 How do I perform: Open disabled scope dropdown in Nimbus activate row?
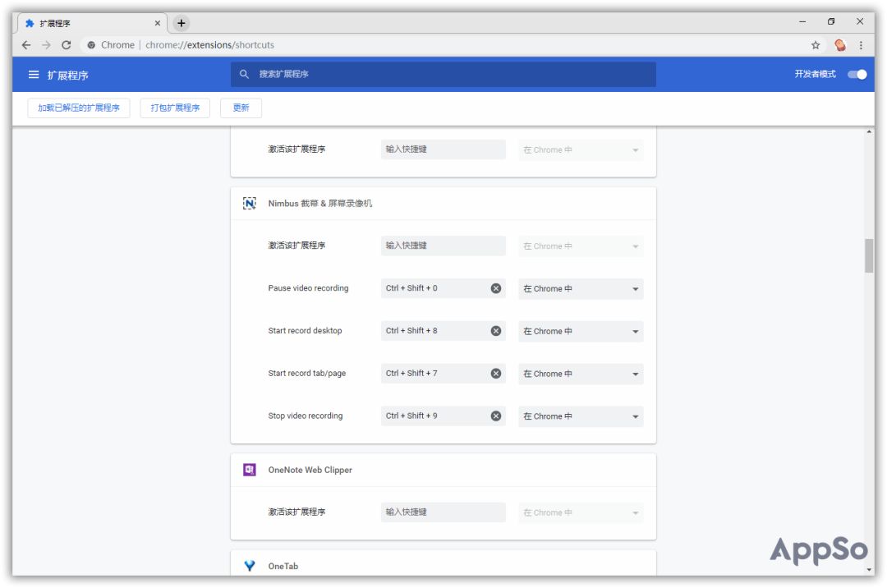581,246
